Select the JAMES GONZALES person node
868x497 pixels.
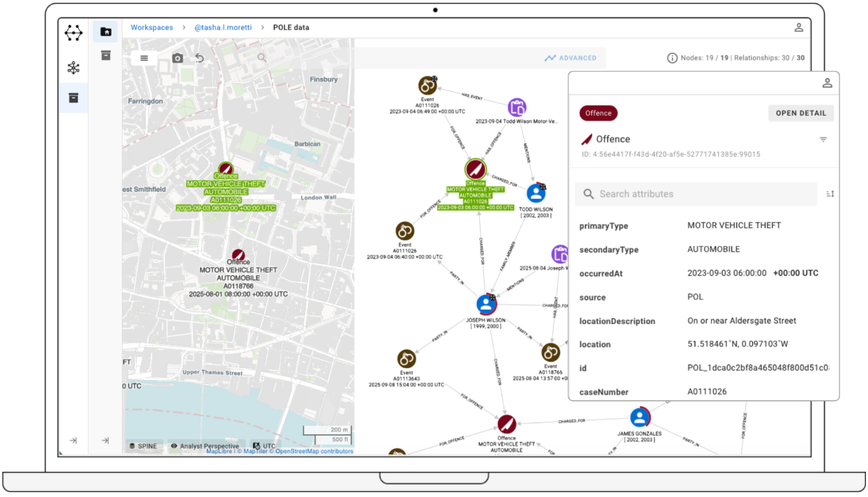click(x=640, y=418)
